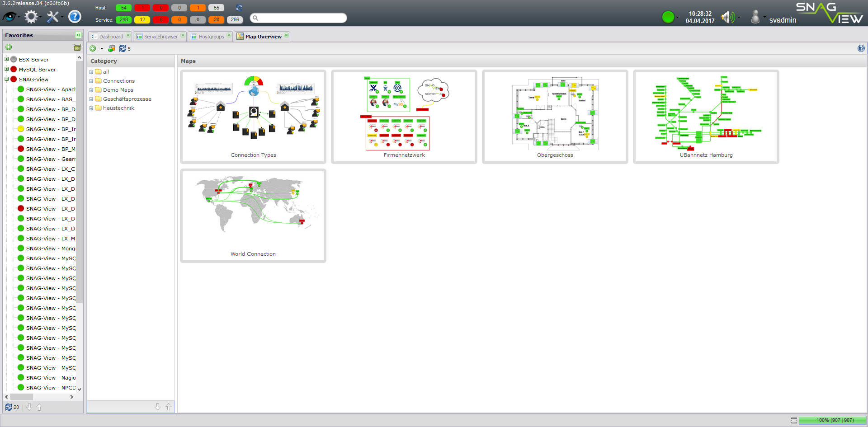This screenshot has height=427, width=868.
Task: Open the World Connection map thumbnail
Action: pos(253,216)
